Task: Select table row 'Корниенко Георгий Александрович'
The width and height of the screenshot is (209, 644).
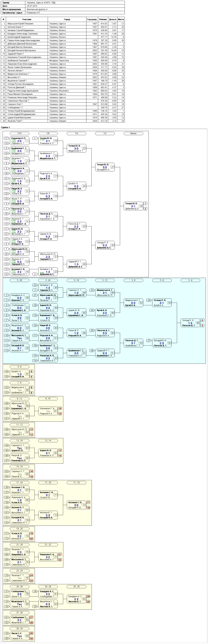Action: coord(63,57)
